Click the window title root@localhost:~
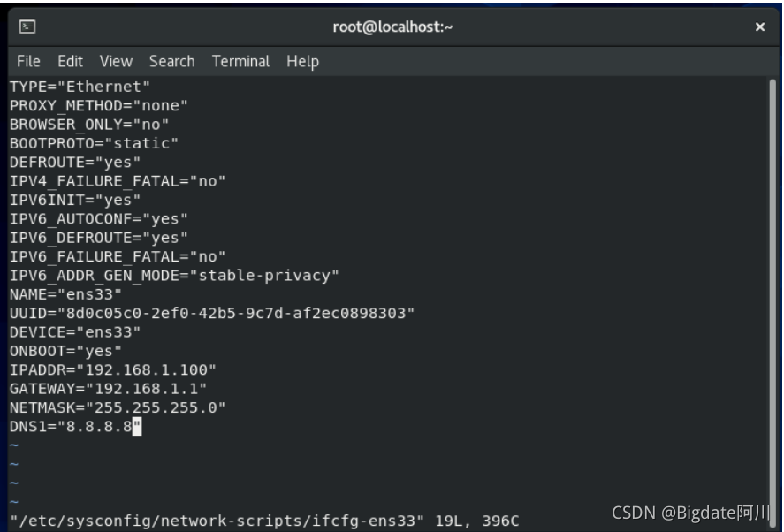The image size is (784, 532). [392, 27]
